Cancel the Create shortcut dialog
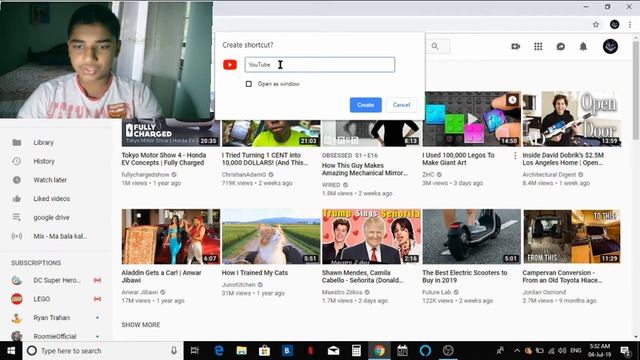 point(401,105)
